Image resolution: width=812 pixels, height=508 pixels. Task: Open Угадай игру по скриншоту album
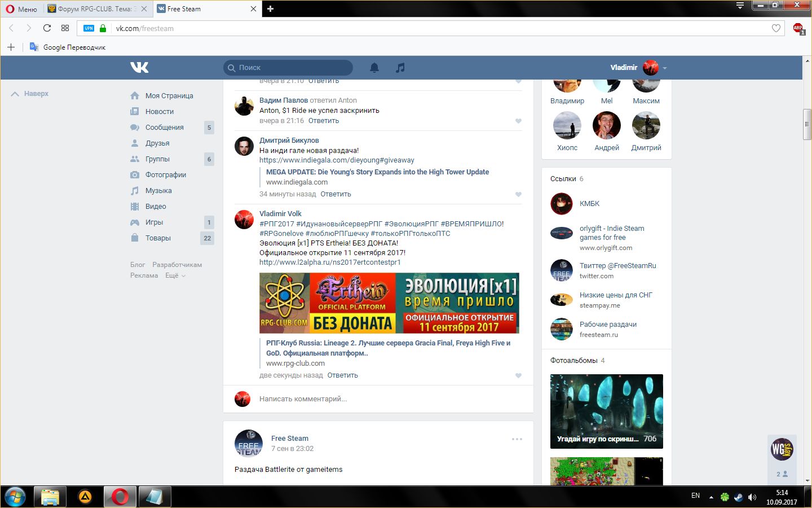[x=607, y=411]
